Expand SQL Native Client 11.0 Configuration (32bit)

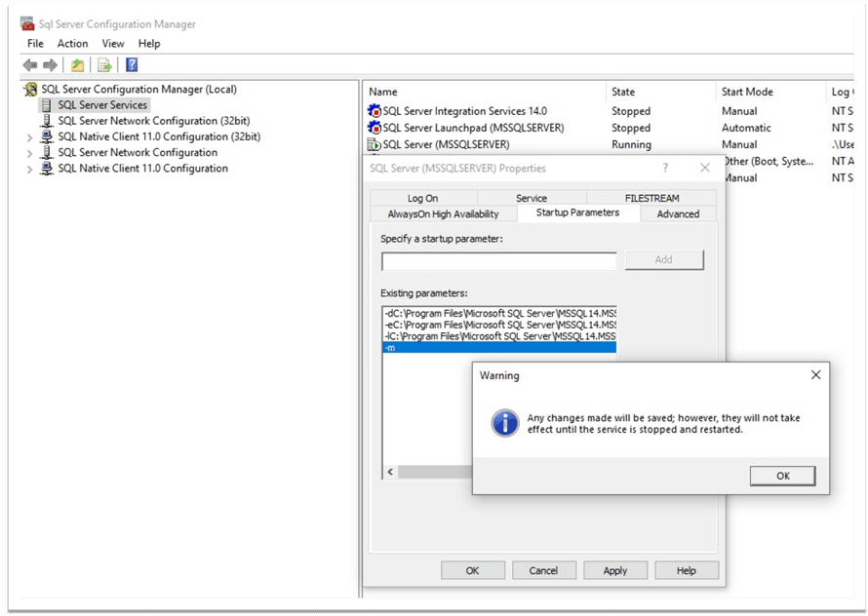pyautogui.click(x=30, y=137)
